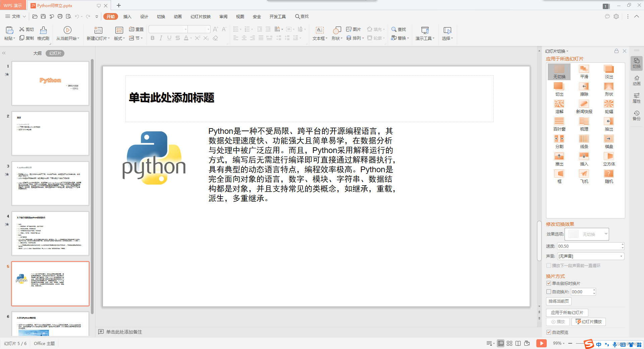
Task: Toggle italic text formatting
Action: (x=161, y=38)
